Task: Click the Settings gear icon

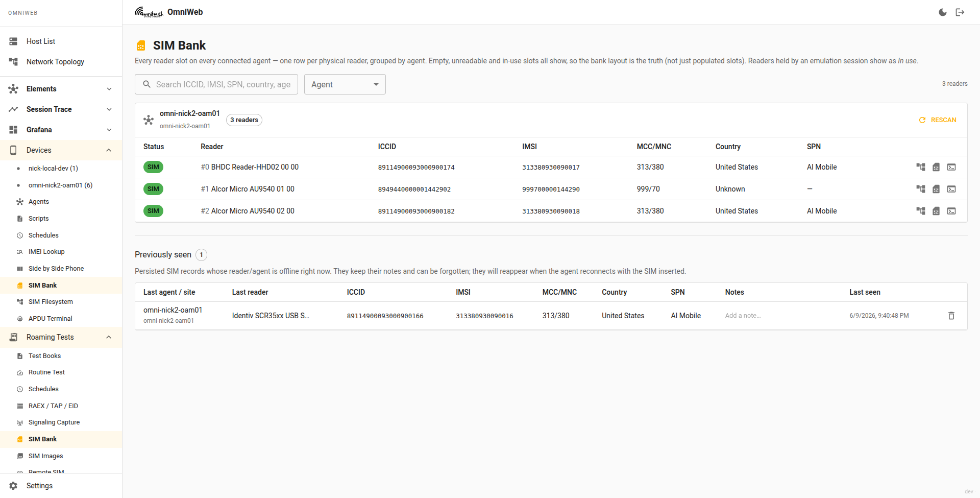Action: [x=13, y=486]
